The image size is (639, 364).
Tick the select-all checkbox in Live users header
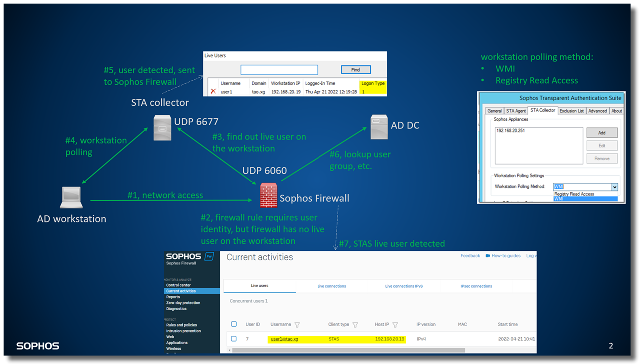tap(234, 324)
